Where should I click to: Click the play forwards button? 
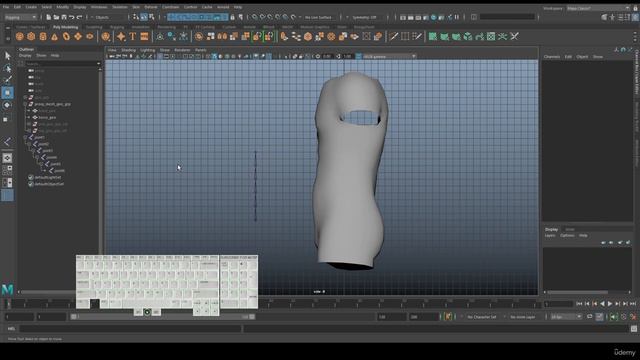610,304
